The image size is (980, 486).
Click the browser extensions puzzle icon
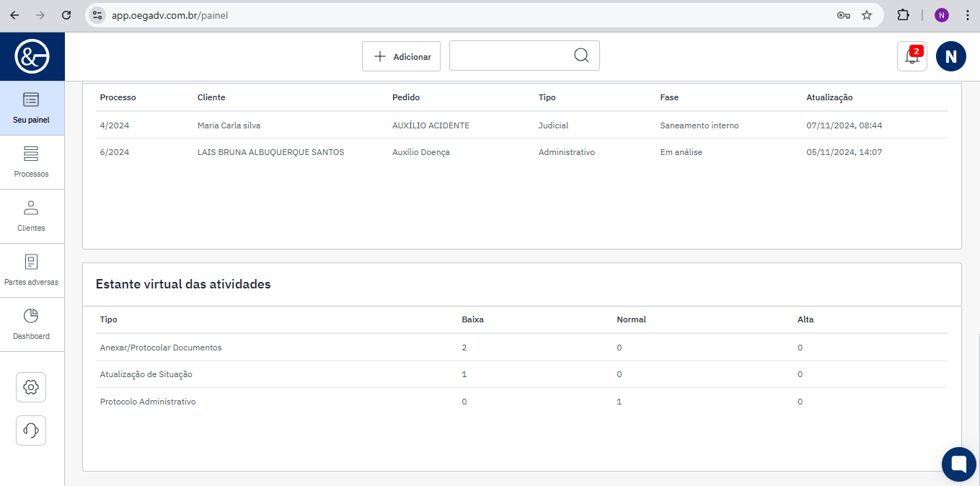[903, 15]
